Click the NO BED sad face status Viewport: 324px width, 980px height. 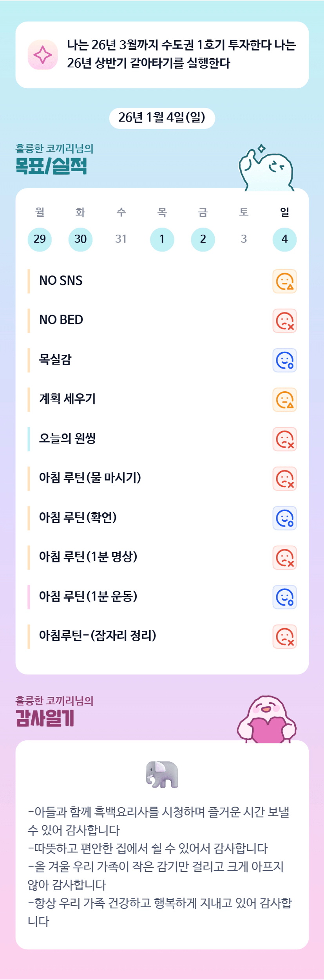tap(284, 321)
